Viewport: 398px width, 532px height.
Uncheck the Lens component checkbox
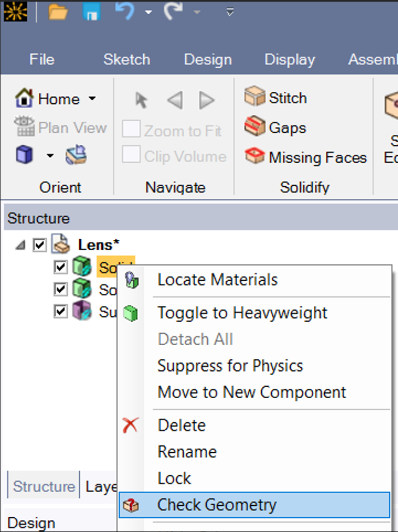point(40,245)
